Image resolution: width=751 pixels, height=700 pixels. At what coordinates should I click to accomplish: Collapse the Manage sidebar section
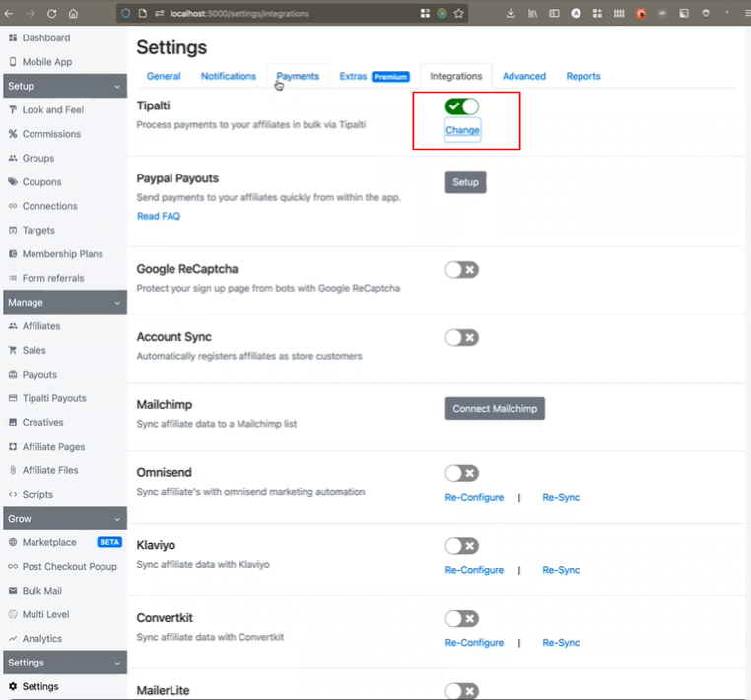coord(117,303)
